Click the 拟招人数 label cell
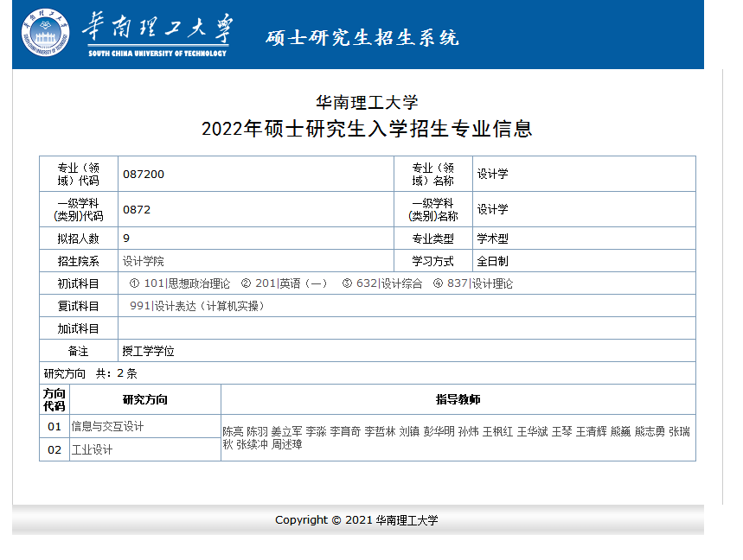This screenshot has height=560, width=743. point(79,239)
